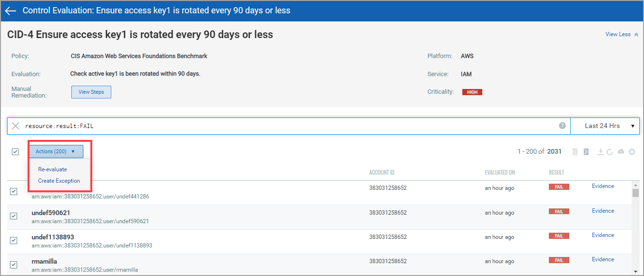The image size is (644, 276).
Task: Uncheck the undef1138893 row checkbox
Action: (14, 240)
